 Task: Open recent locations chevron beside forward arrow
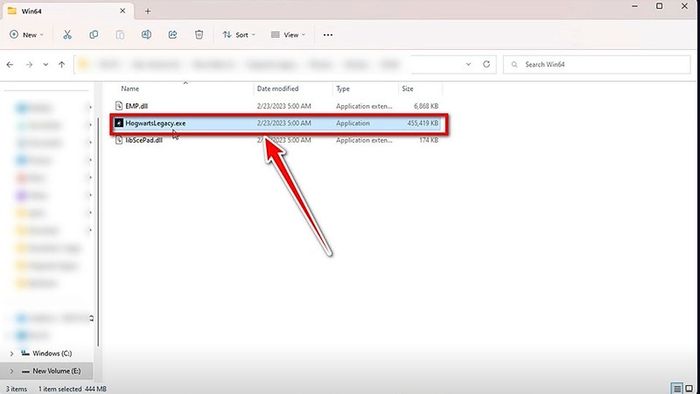[x=46, y=65]
